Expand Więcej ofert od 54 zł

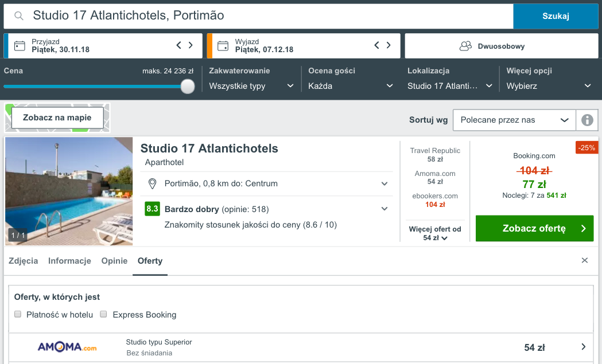[x=434, y=233]
